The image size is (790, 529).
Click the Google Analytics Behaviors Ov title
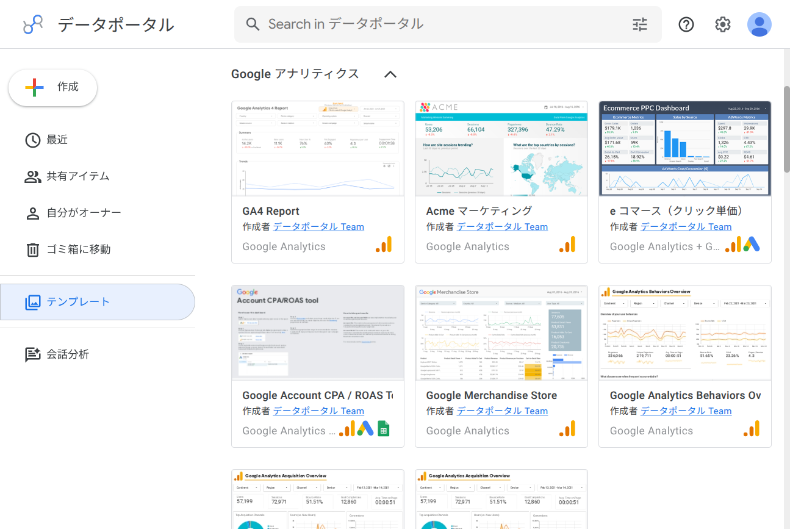(x=685, y=395)
